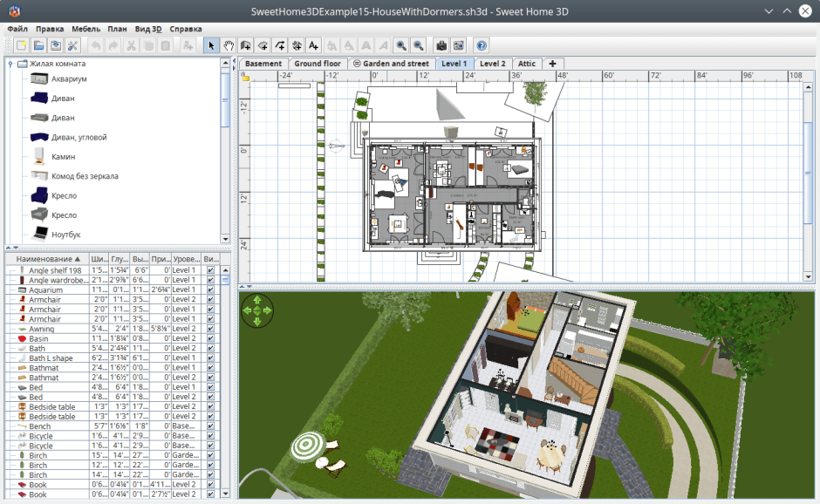Activate the Select arrow tool
This screenshot has width=820, height=504.
coord(211,45)
